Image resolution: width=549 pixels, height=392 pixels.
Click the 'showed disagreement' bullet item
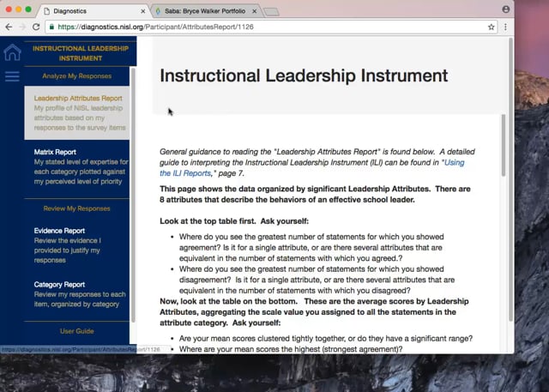tap(317, 280)
